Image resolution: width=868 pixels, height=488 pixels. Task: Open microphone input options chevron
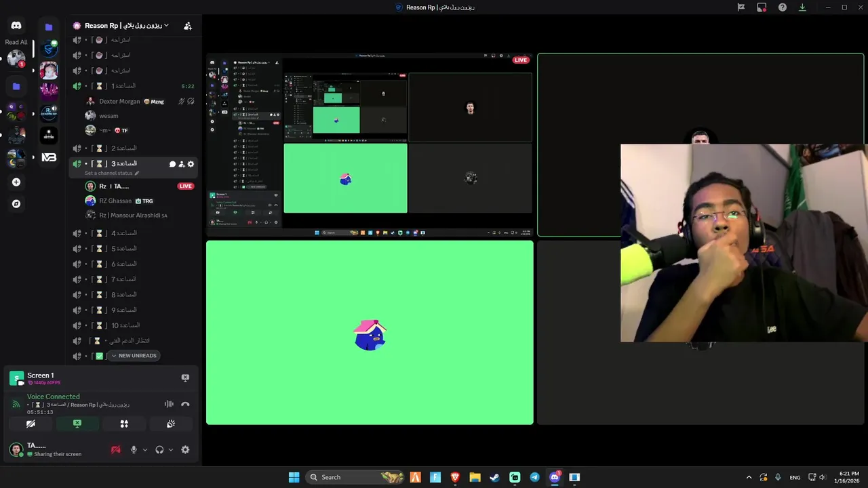(x=144, y=449)
